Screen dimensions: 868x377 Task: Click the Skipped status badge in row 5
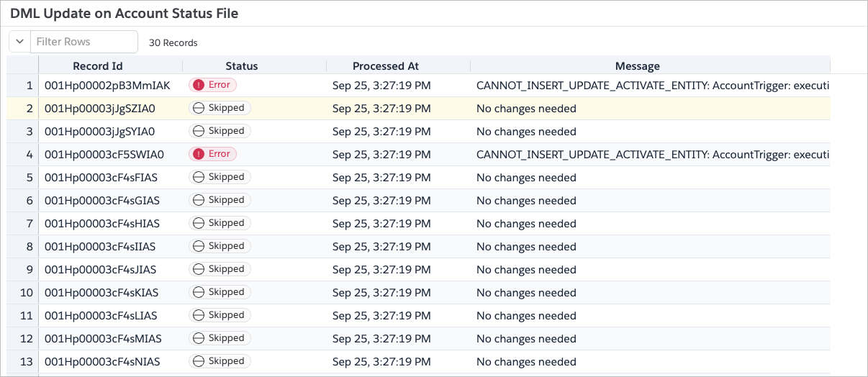point(220,177)
